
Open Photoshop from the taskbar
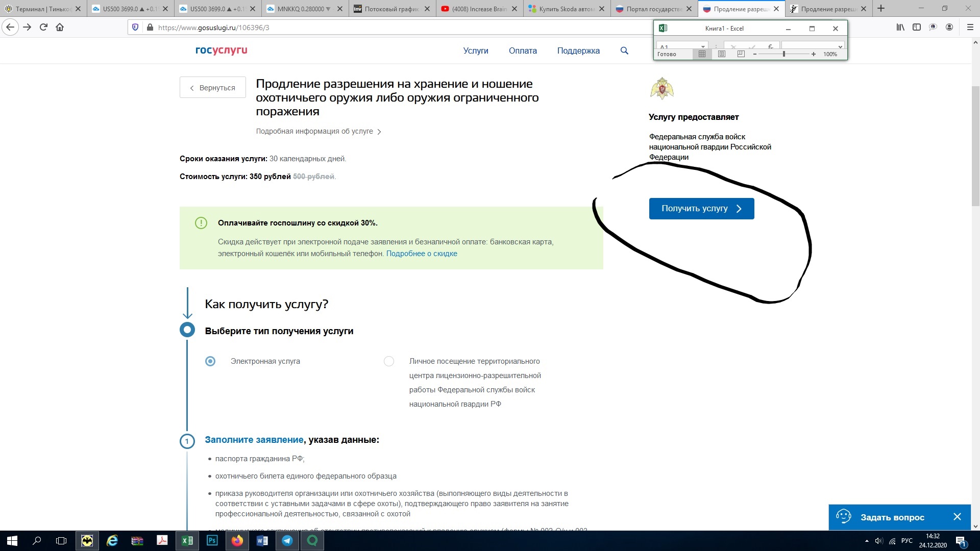212,541
